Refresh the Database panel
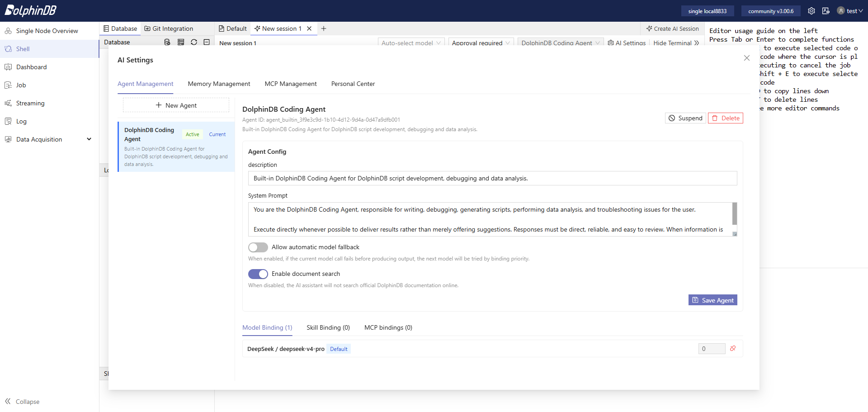The height and width of the screenshot is (412, 868). (194, 42)
